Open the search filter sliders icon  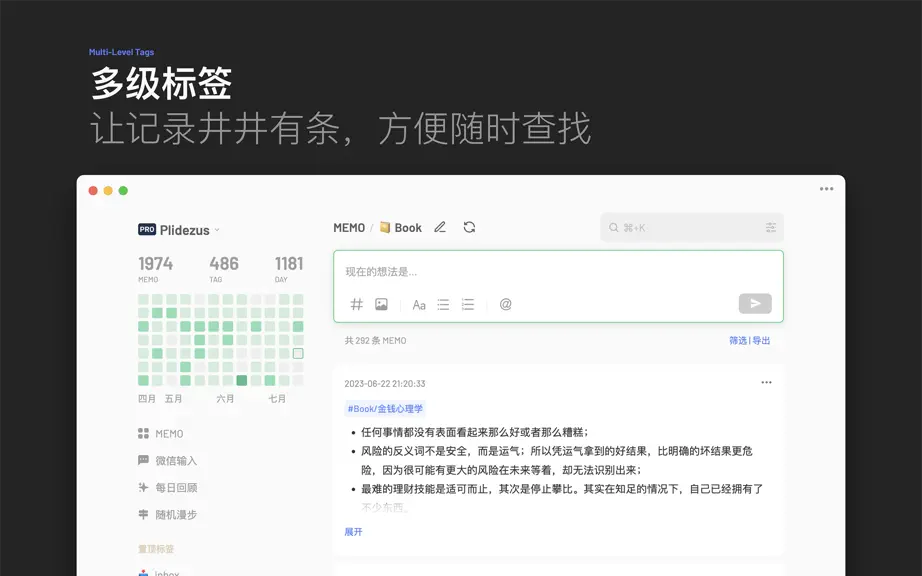click(771, 227)
